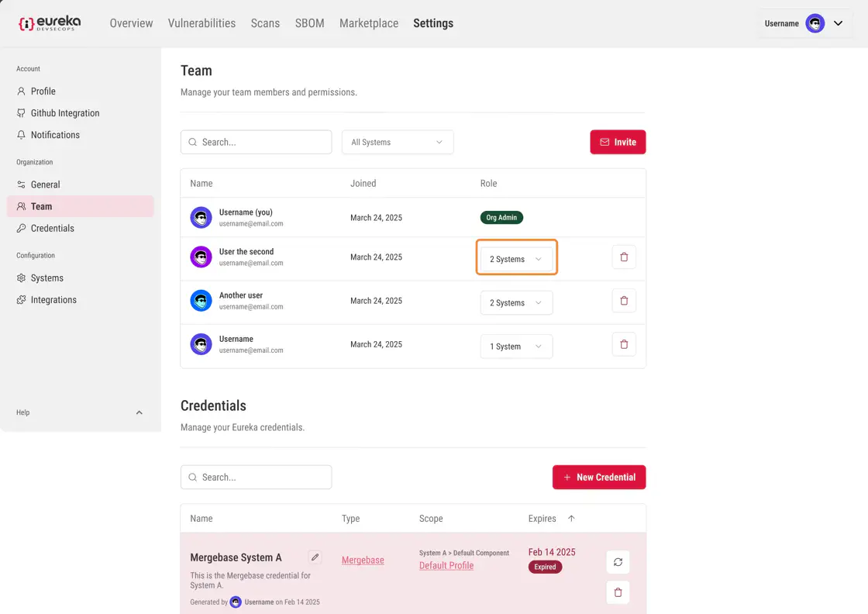Click the Eureka DevSecOps logo
The image size is (868, 614).
50,23
